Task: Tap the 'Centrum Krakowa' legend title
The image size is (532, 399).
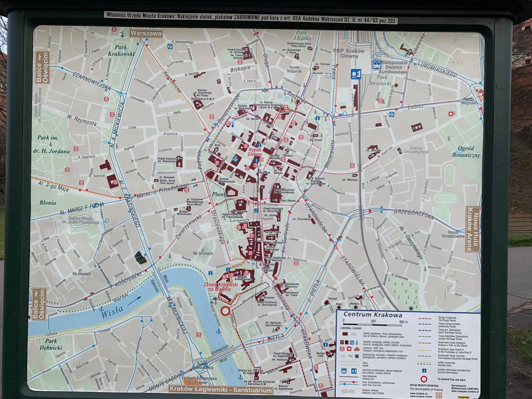Action: [373, 315]
